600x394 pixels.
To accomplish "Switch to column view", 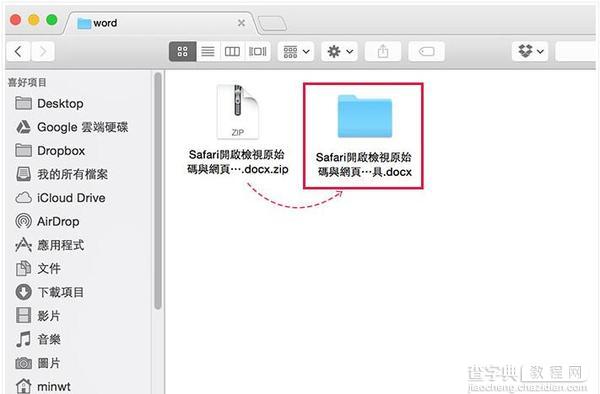I will point(232,51).
